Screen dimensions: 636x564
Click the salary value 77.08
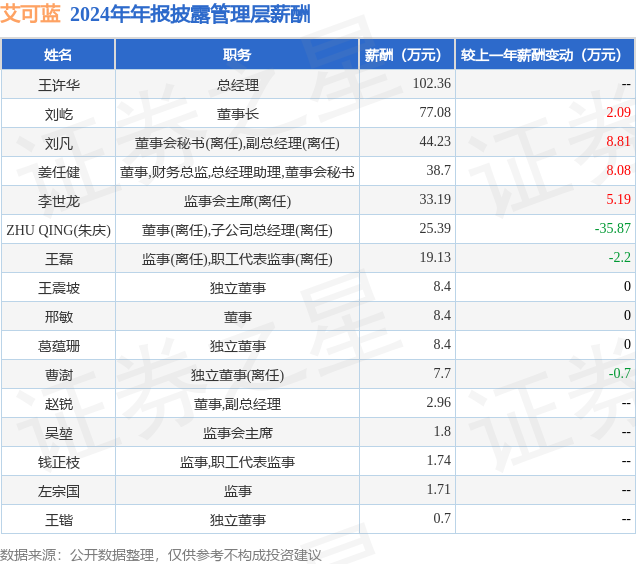(x=435, y=112)
